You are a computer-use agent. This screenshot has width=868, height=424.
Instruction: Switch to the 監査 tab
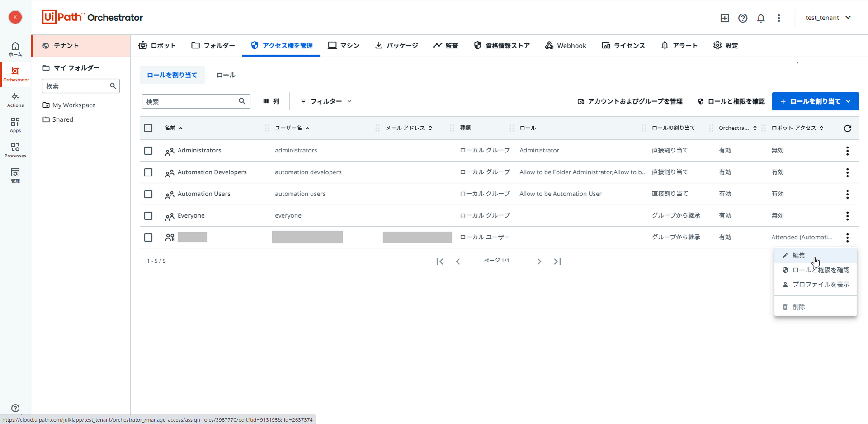(446, 46)
